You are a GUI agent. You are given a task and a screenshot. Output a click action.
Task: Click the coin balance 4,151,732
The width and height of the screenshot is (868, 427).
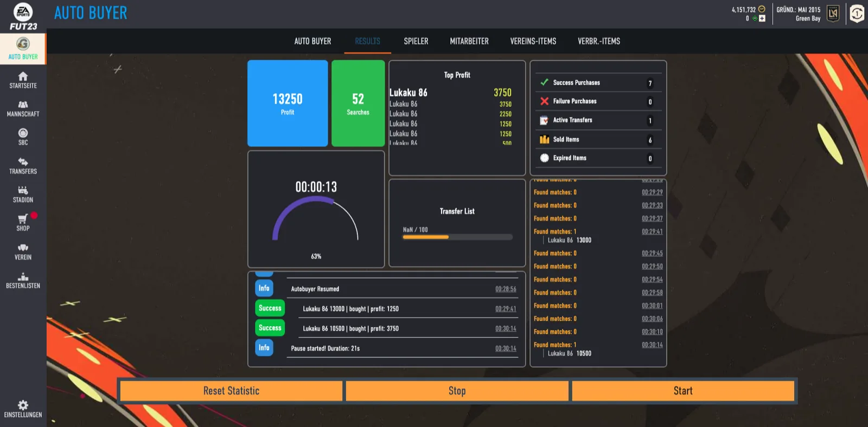(x=743, y=10)
